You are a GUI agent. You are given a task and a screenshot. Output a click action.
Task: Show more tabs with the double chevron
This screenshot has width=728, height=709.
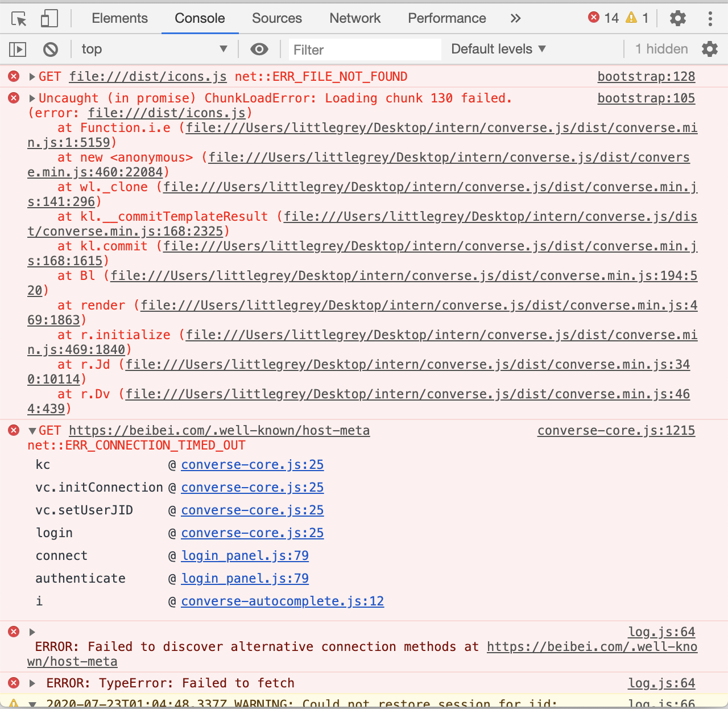coord(515,18)
